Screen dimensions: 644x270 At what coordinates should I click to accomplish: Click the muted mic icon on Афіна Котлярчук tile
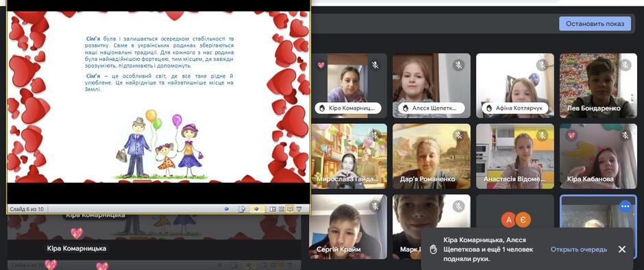542,65
